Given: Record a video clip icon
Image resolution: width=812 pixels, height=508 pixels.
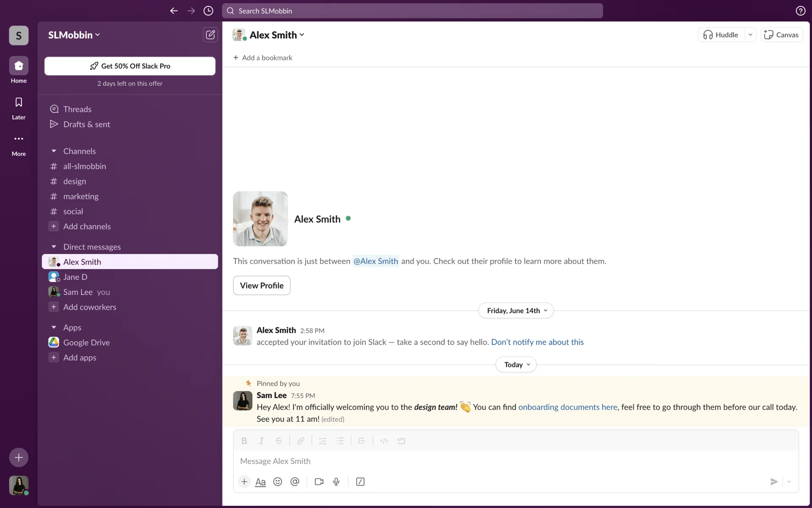Looking at the screenshot, I should click(x=319, y=482).
